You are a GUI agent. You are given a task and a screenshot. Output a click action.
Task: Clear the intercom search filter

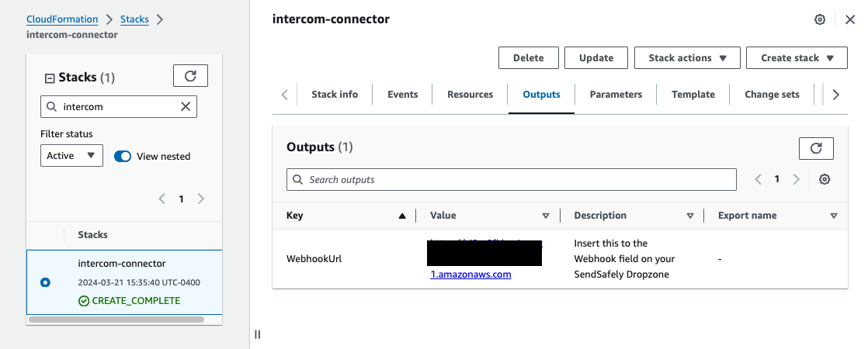click(x=186, y=106)
